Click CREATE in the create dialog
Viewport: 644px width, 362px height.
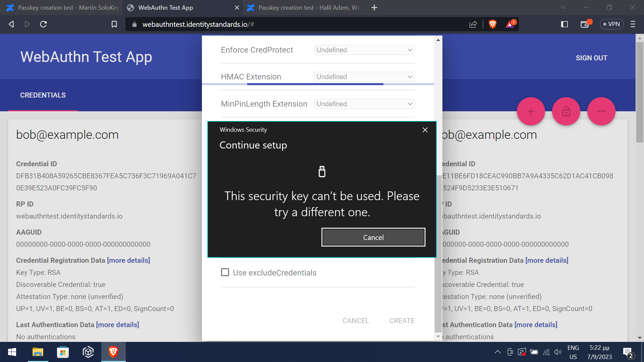click(402, 321)
